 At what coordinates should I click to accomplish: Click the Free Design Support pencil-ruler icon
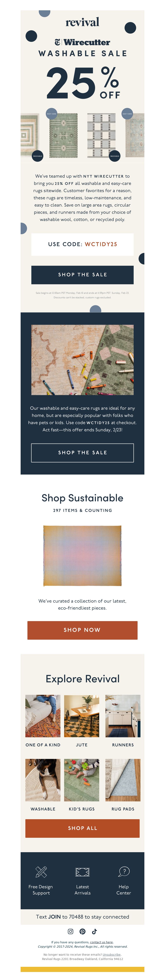[x=41, y=871]
